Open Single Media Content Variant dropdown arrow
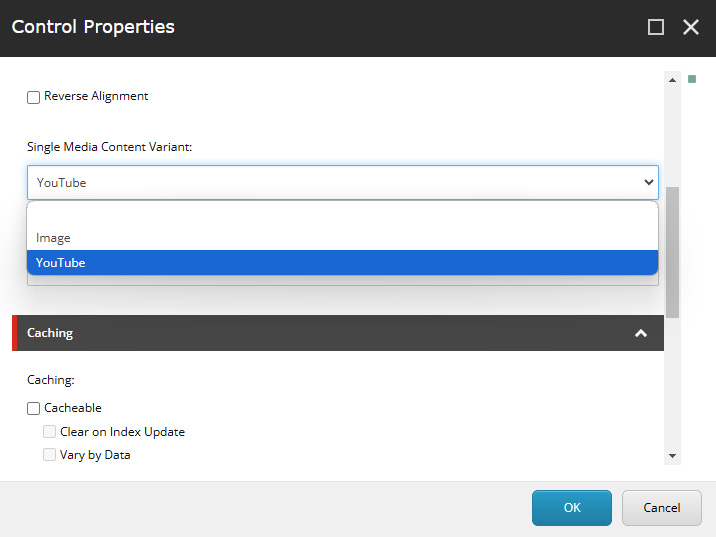This screenshot has width=716, height=537. click(x=648, y=183)
